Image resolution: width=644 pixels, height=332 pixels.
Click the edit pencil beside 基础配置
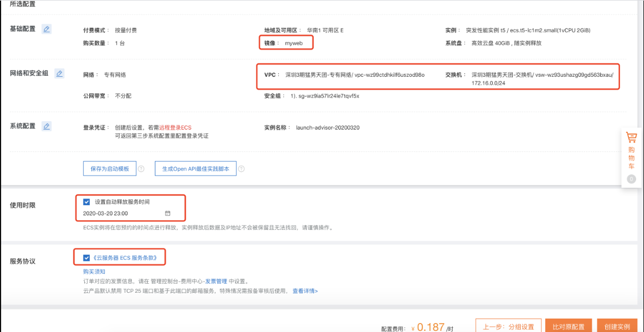[x=47, y=29]
